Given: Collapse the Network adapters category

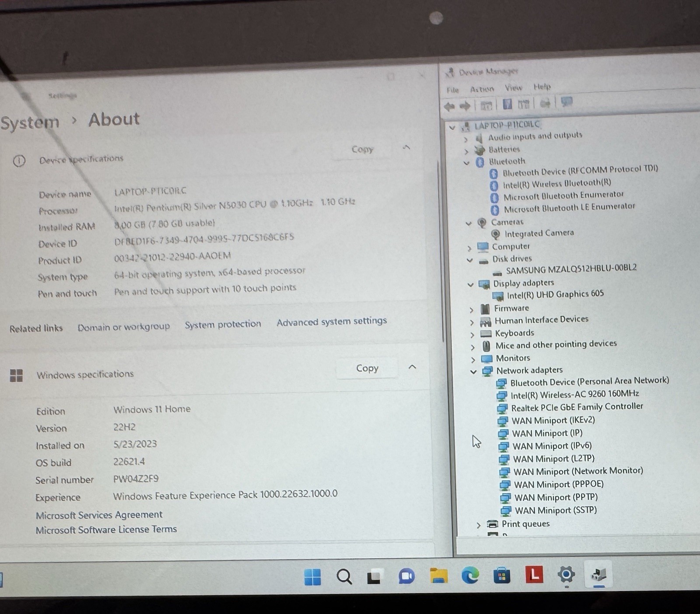Looking at the screenshot, I should click(473, 372).
